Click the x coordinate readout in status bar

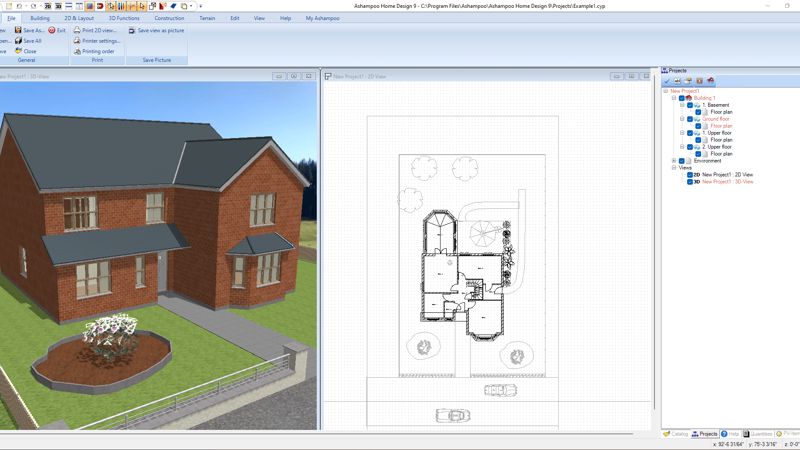[728, 444]
